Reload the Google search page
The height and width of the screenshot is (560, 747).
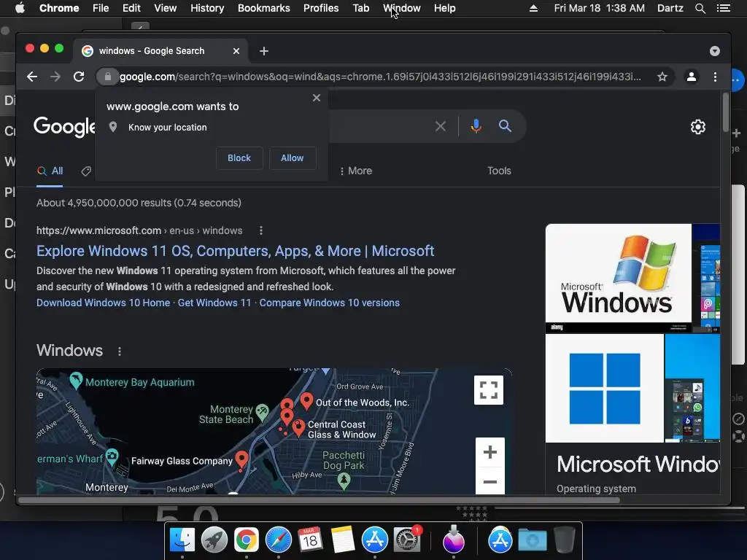79,77
